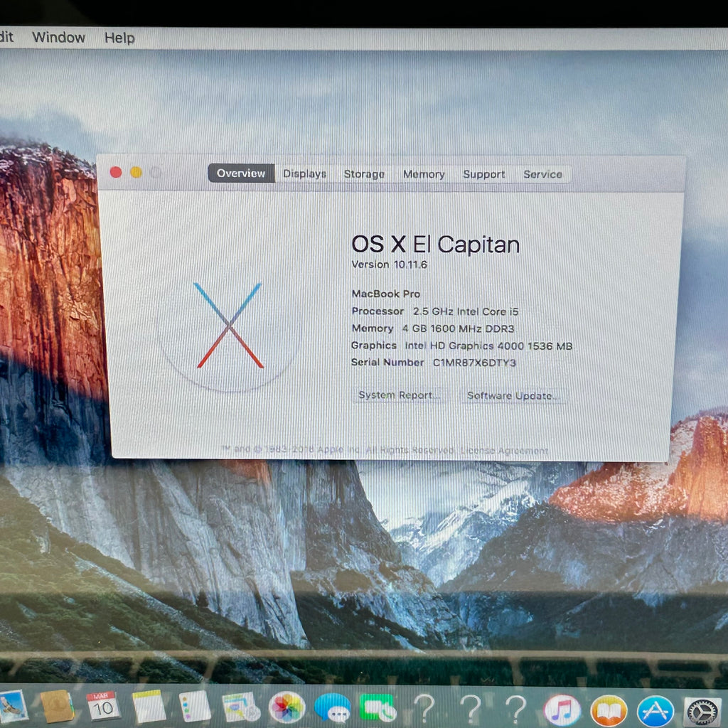Open the License Agreement link
Image resolution: width=728 pixels, height=728 pixels.
click(x=504, y=450)
